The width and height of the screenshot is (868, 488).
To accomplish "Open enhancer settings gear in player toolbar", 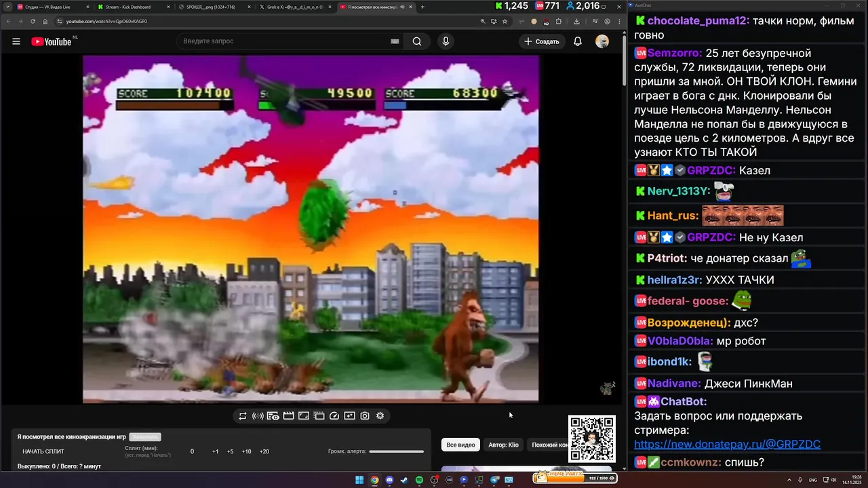I will [x=380, y=415].
